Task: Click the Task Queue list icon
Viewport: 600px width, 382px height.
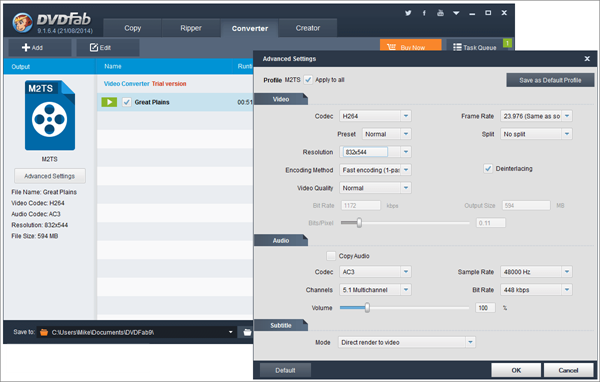Action: click(x=457, y=47)
